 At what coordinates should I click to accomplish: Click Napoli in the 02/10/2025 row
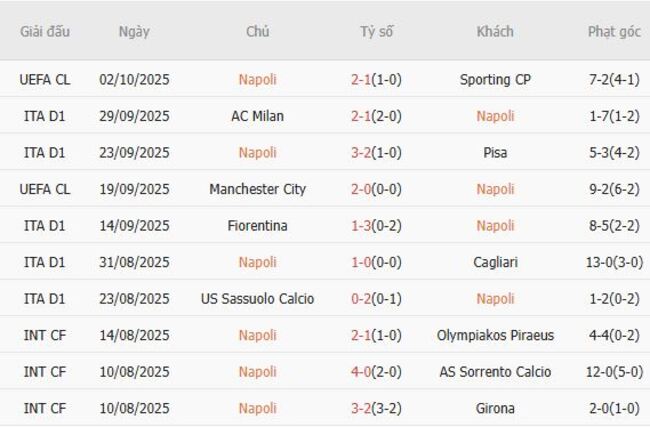click(257, 79)
